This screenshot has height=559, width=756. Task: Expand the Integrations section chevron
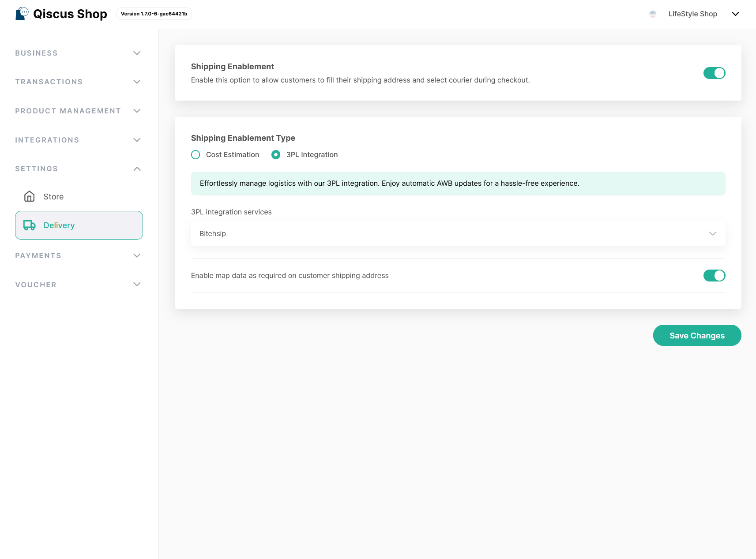(x=137, y=140)
